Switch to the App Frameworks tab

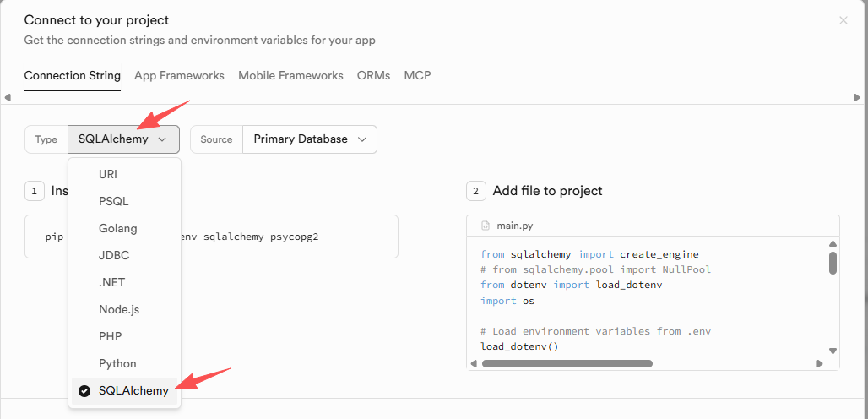click(x=179, y=75)
